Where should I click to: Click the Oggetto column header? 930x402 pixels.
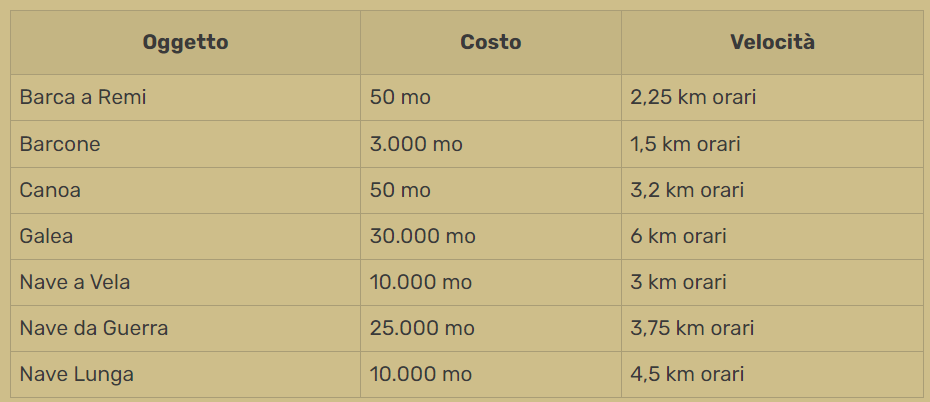[x=185, y=42]
